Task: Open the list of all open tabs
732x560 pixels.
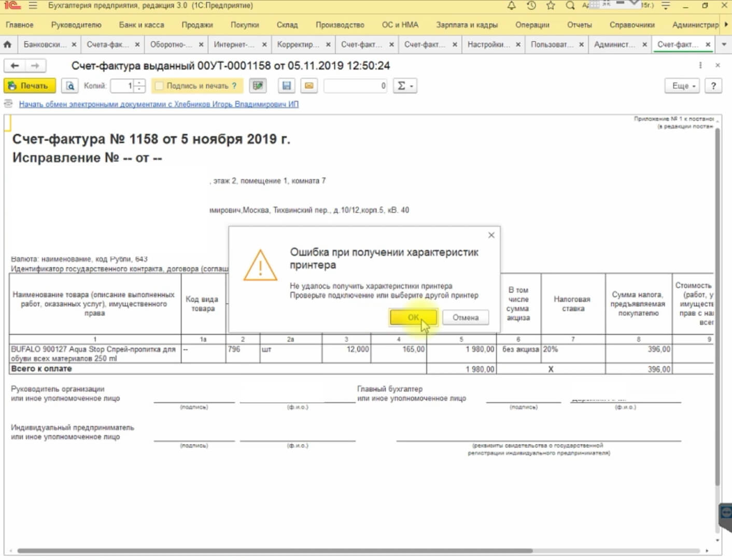Action: tap(724, 45)
